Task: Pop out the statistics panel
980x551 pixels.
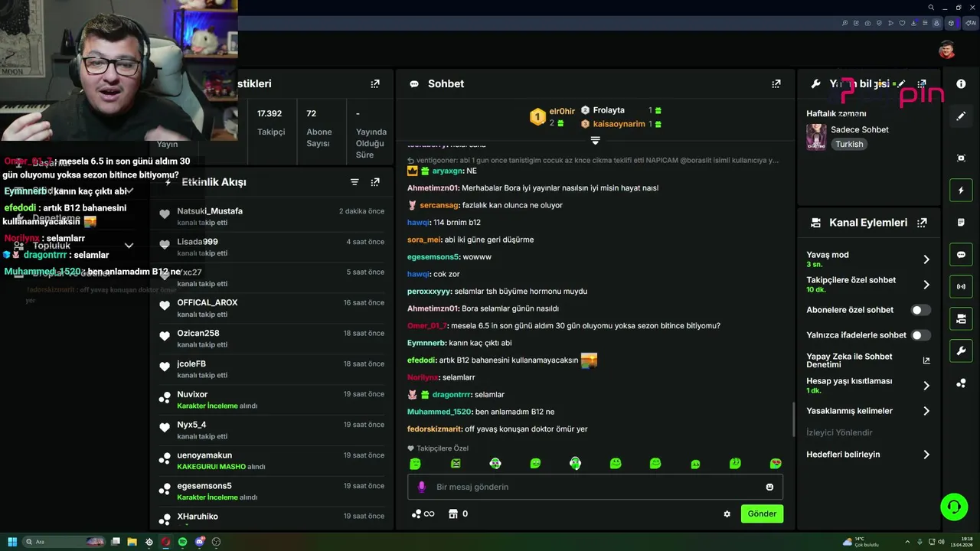Action: click(375, 83)
